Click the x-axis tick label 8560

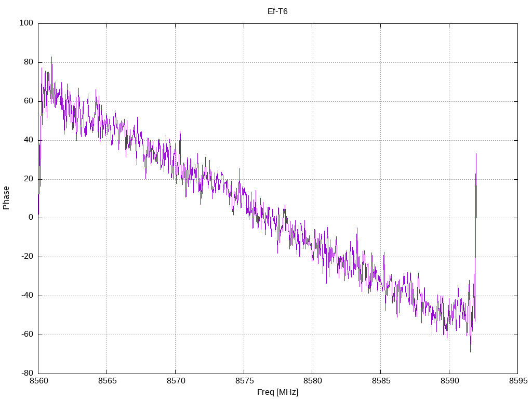(x=38, y=381)
